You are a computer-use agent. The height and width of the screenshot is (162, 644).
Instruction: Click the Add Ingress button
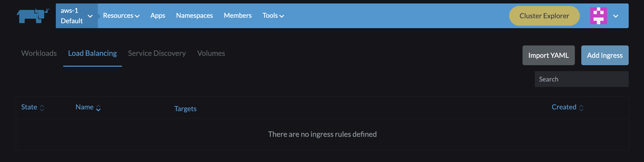tap(605, 55)
